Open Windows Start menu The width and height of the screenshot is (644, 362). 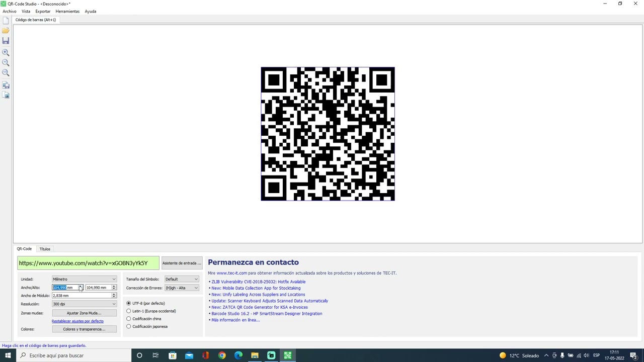(x=8, y=355)
